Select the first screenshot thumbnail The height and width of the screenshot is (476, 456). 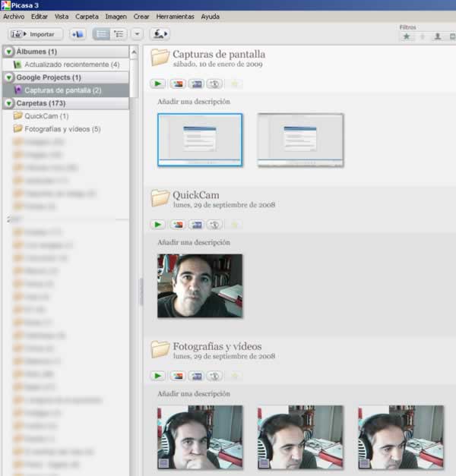coord(200,140)
